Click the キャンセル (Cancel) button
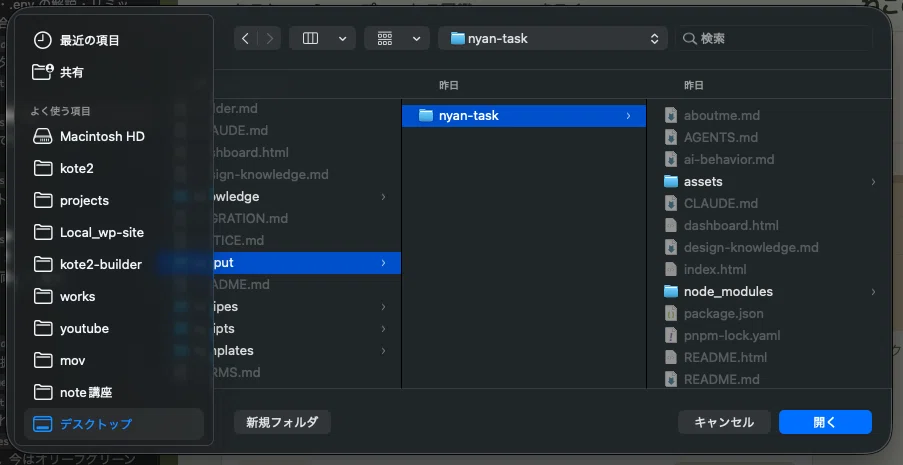The width and height of the screenshot is (903, 465). click(724, 422)
